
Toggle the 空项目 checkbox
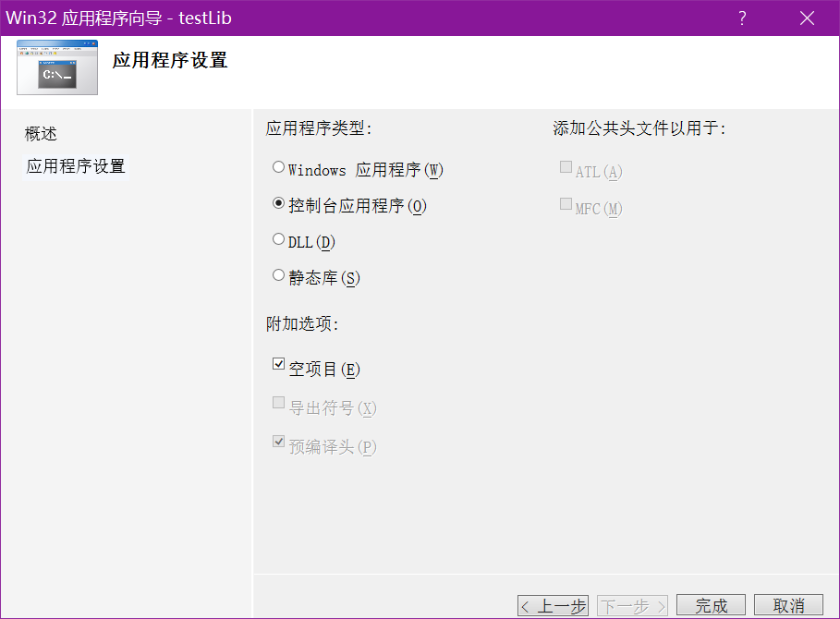(278, 364)
